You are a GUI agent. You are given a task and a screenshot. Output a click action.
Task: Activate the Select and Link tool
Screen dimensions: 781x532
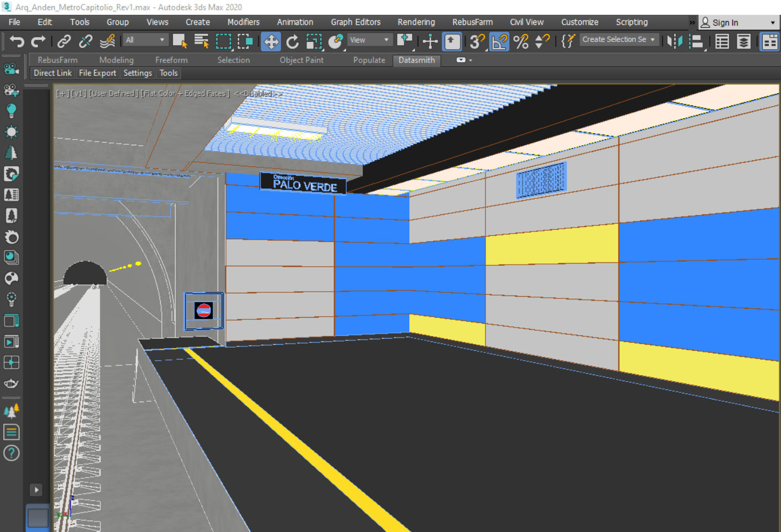(64, 41)
